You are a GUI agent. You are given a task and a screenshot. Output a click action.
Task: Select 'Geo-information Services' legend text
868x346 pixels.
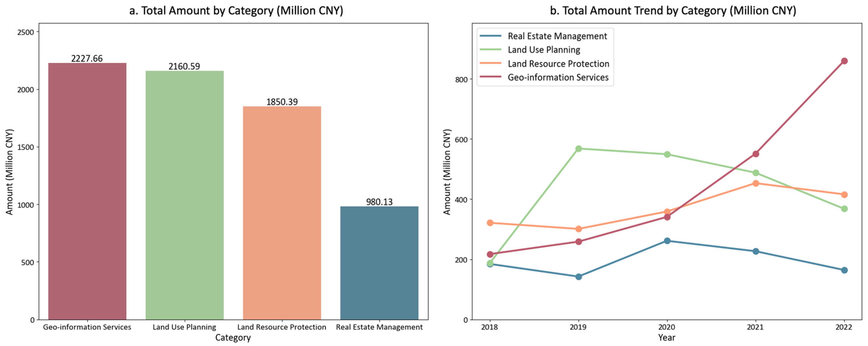point(558,78)
